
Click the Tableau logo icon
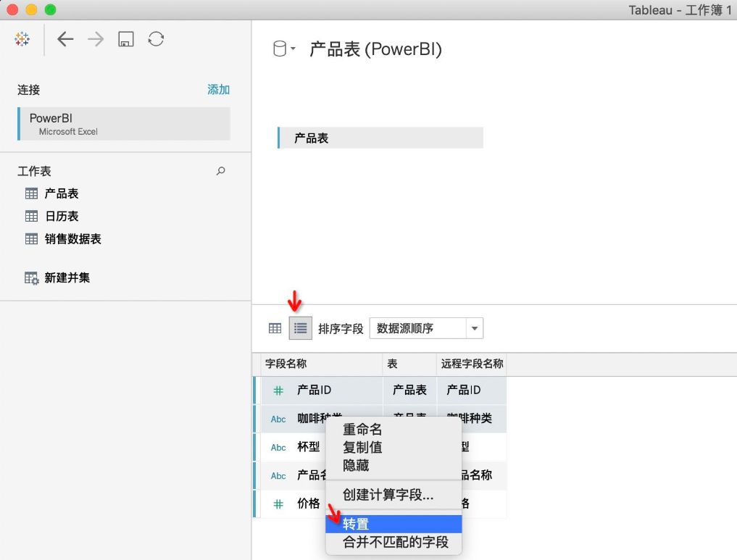22,39
